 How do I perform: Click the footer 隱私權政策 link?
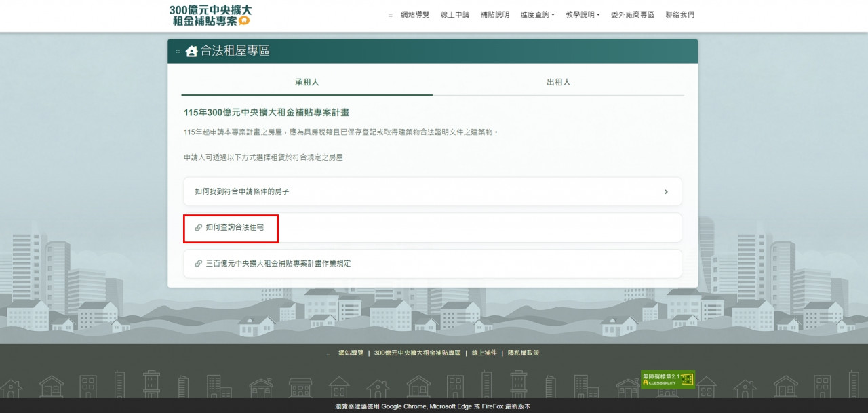[x=523, y=353]
